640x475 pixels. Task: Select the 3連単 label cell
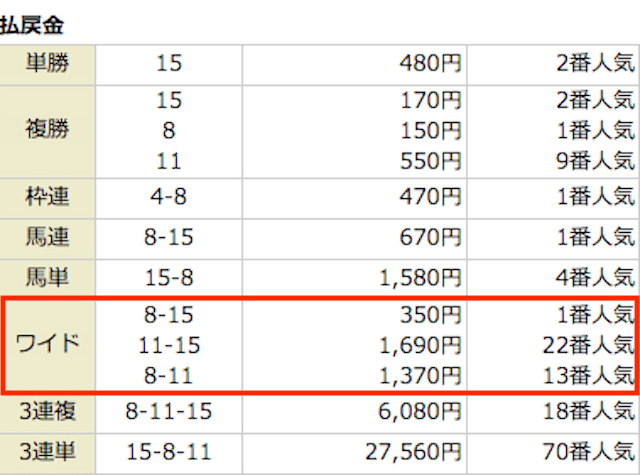coord(47,453)
